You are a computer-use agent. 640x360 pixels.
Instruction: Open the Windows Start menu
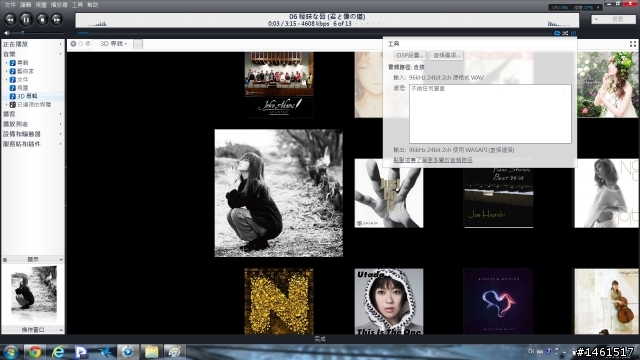11,351
